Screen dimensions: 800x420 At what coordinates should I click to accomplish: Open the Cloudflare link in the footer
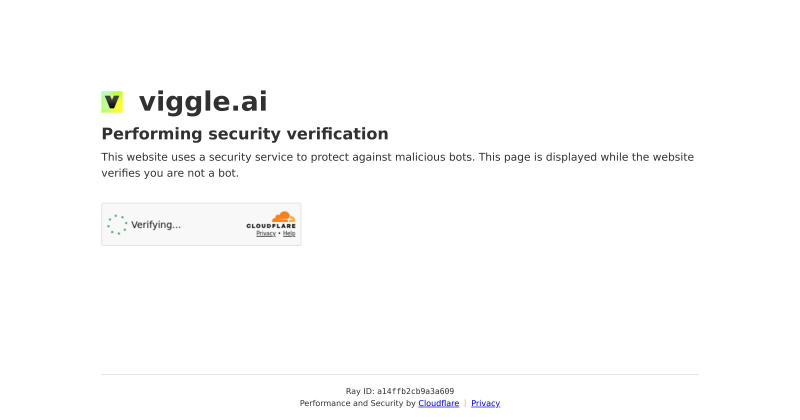[439, 403]
